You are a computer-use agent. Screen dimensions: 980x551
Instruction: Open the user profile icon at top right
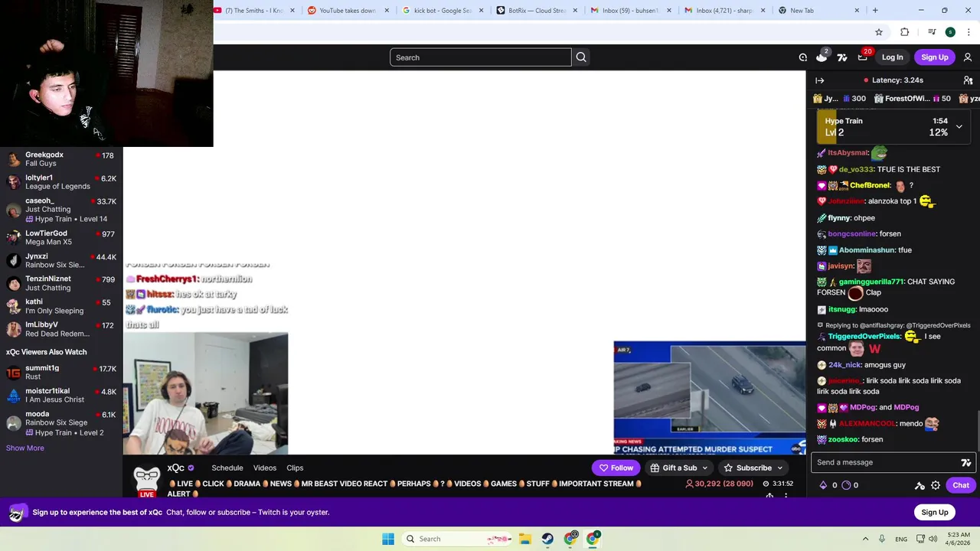point(968,57)
